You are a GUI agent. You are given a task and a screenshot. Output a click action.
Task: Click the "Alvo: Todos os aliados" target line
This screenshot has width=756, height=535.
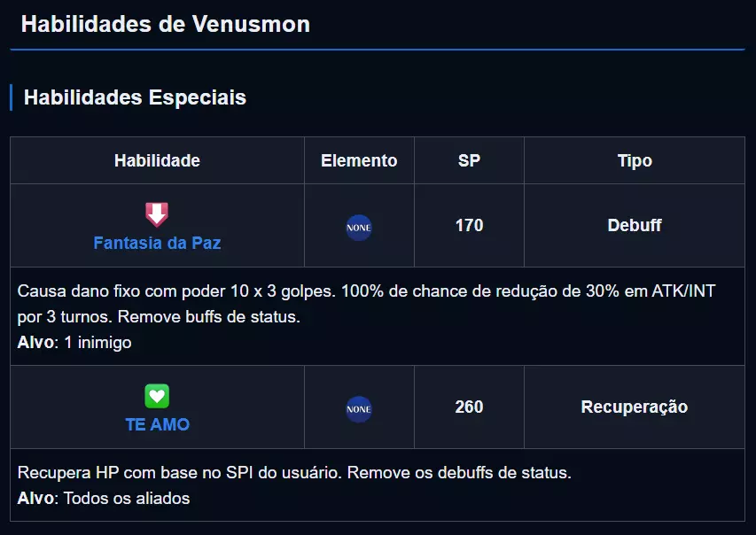point(104,498)
